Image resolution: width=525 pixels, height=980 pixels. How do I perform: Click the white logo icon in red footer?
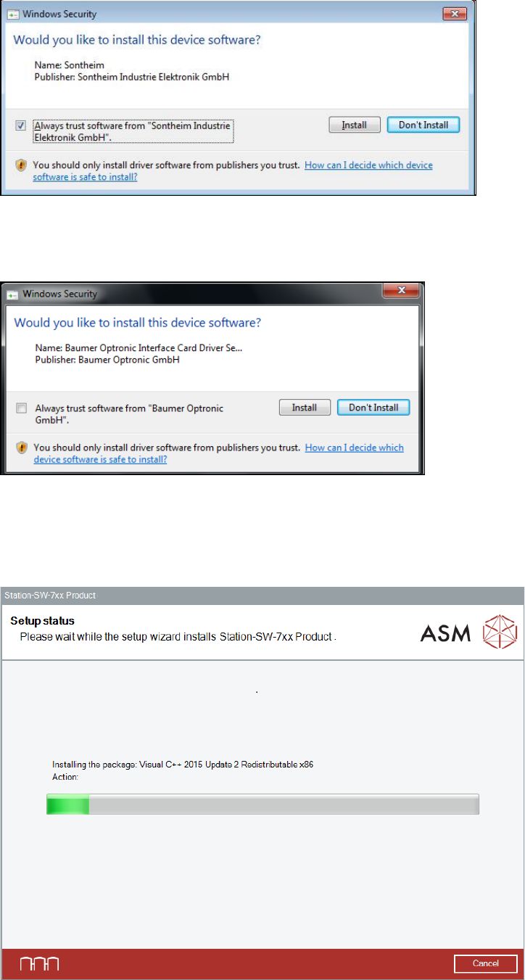40,964
